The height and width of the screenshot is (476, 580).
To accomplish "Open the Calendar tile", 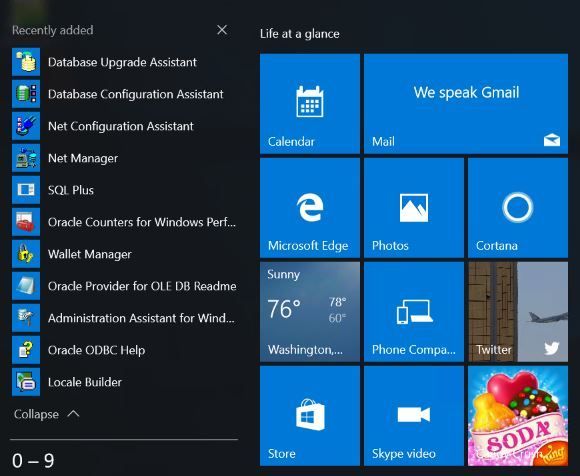I will tap(310, 104).
